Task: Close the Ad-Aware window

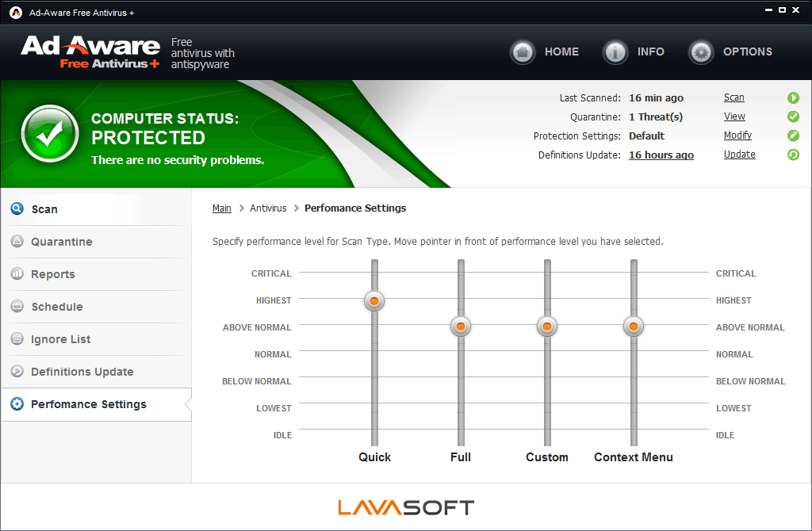Action: (796, 10)
